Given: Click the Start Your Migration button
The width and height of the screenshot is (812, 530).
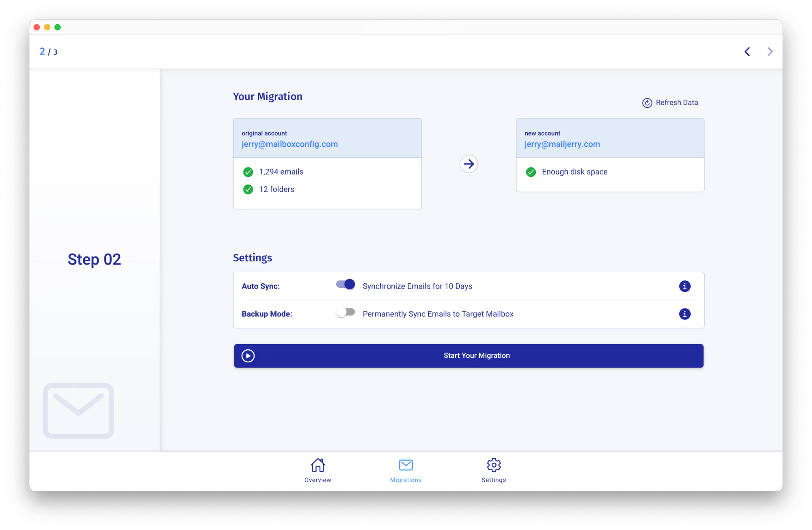Looking at the screenshot, I should click(x=469, y=356).
